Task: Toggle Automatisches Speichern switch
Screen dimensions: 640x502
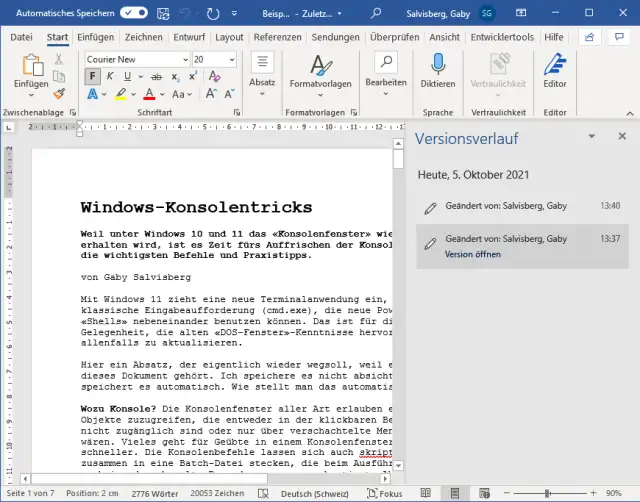Action: (x=134, y=14)
